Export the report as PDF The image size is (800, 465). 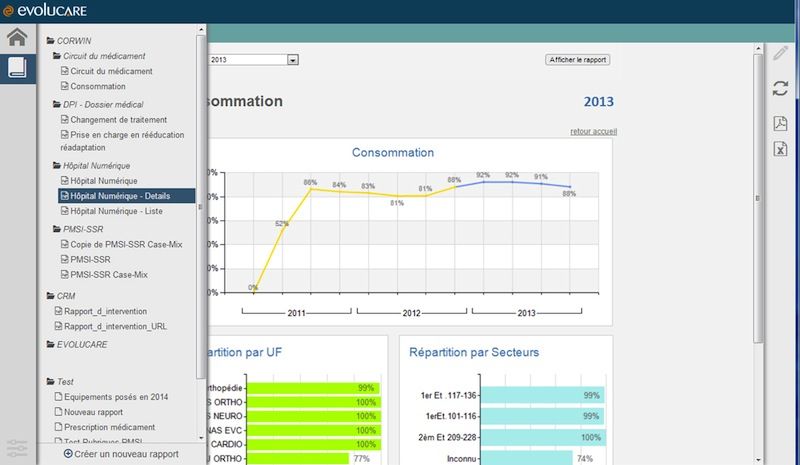tap(780, 123)
